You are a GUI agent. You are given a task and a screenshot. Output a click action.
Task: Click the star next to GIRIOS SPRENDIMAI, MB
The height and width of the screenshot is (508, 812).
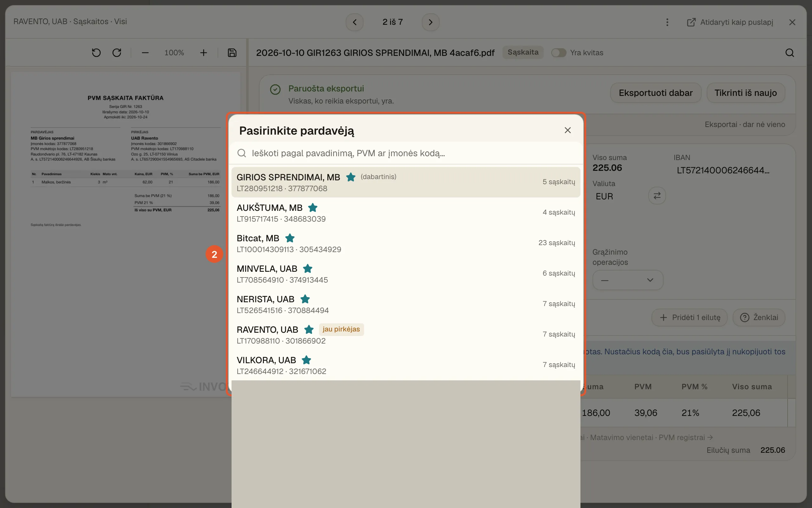[x=350, y=177]
